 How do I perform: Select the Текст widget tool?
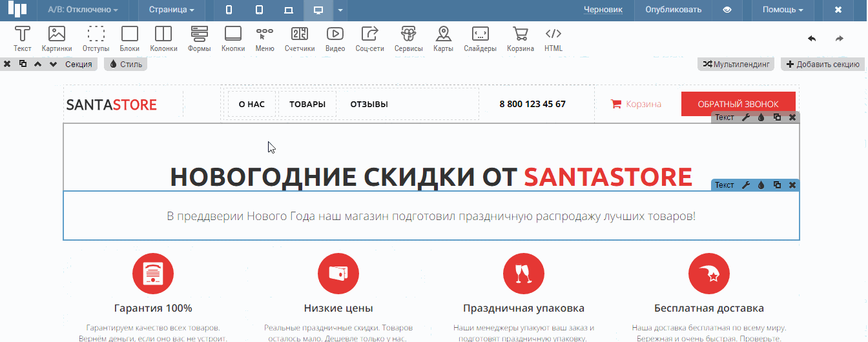pos(23,39)
